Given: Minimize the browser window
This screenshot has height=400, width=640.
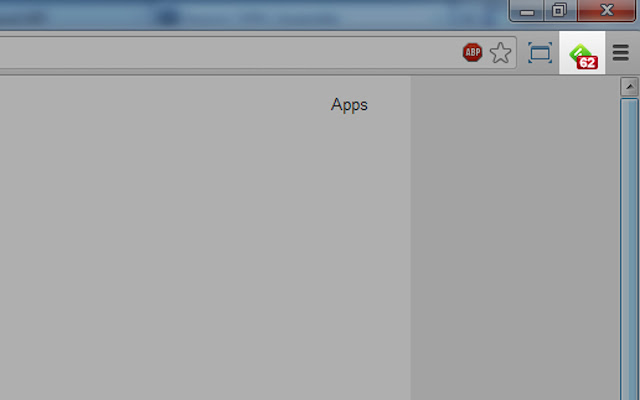Looking at the screenshot, I should (x=527, y=11).
